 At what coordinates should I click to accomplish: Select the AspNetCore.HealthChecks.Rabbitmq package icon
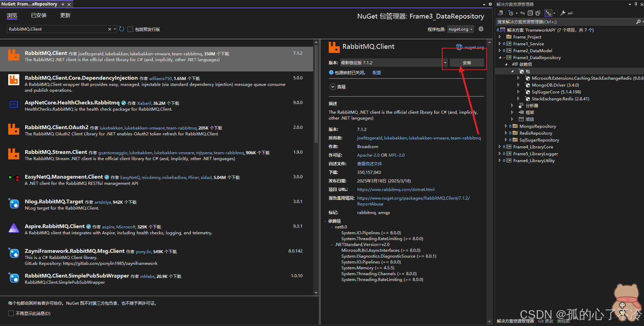tap(14, 104)
